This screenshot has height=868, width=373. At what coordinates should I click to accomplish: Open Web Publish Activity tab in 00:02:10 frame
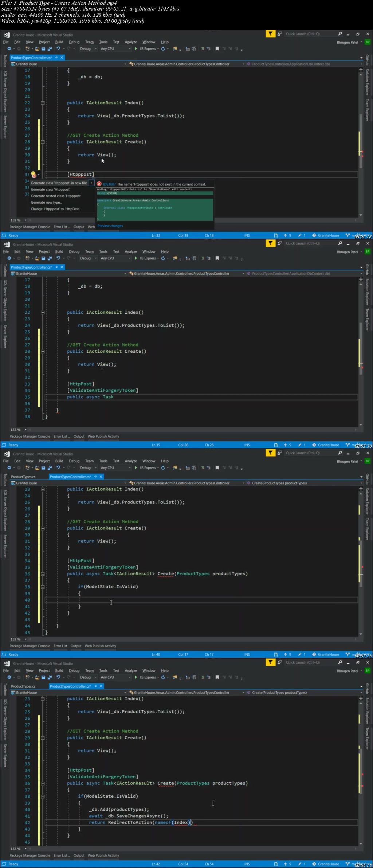point(103,437)
